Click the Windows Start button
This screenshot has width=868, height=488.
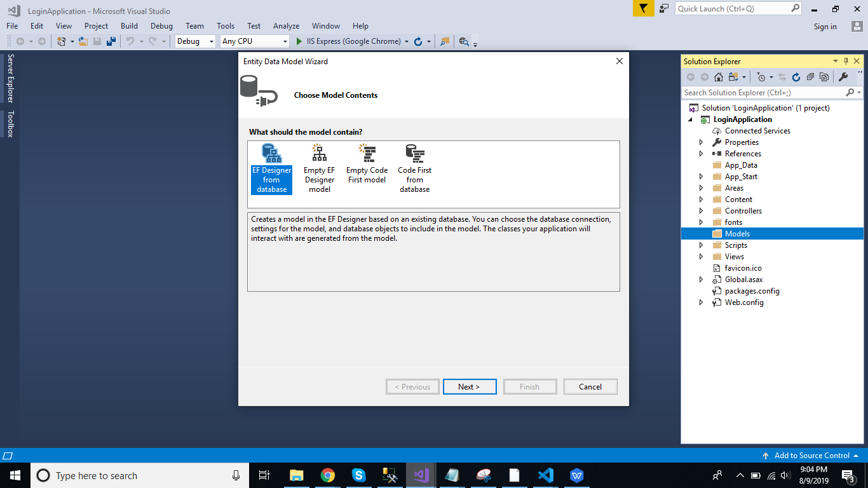coord(15,475)
